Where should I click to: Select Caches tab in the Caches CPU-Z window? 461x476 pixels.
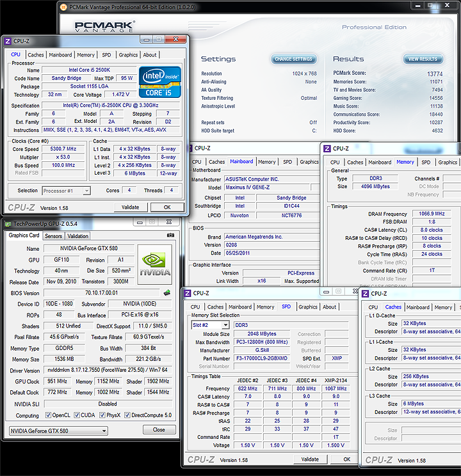(393, 307)
